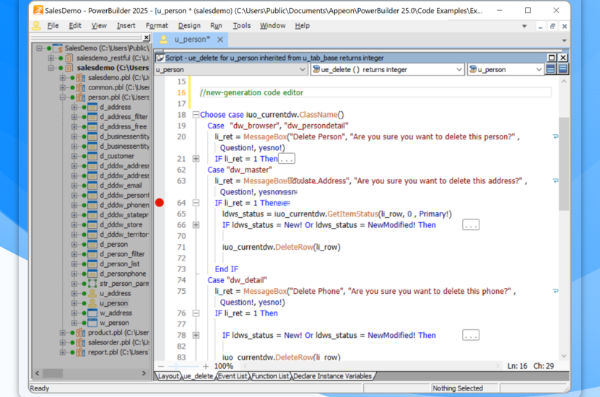Click the d_person_list datawindow icon
The width and height of the screenshot is (600, 397).
(92, 264)
